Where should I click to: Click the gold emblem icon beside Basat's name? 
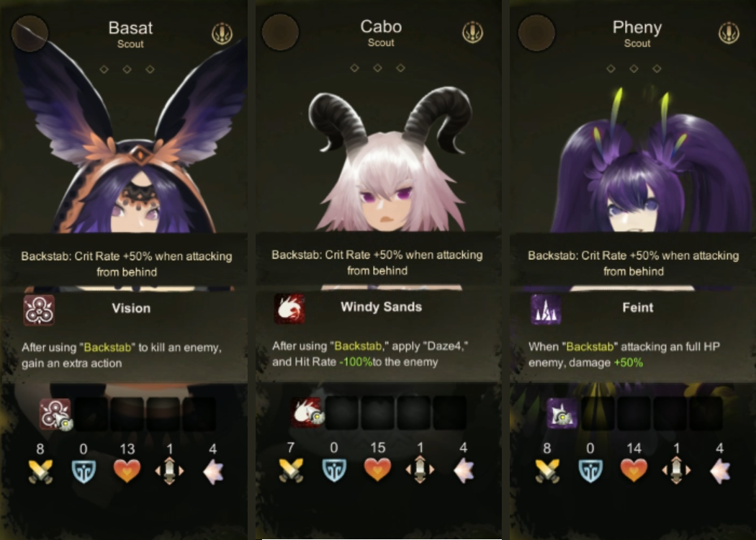[222, 34]
